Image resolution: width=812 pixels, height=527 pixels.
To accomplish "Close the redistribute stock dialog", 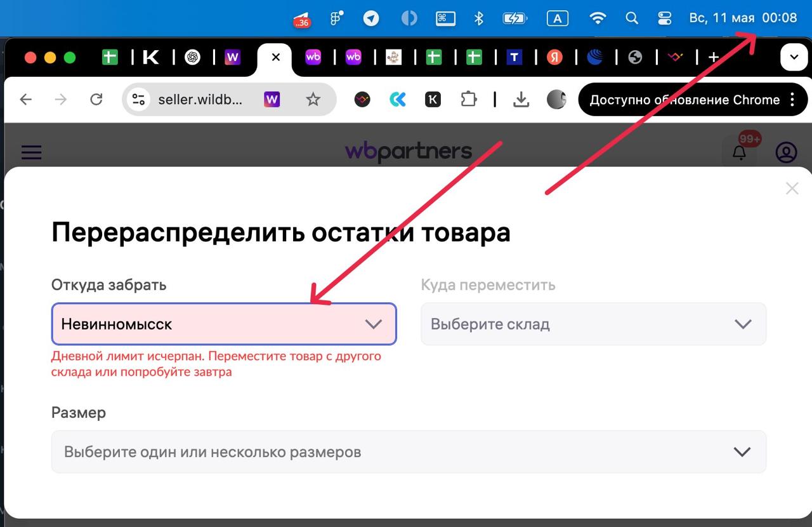I will [x=792, y=188].
